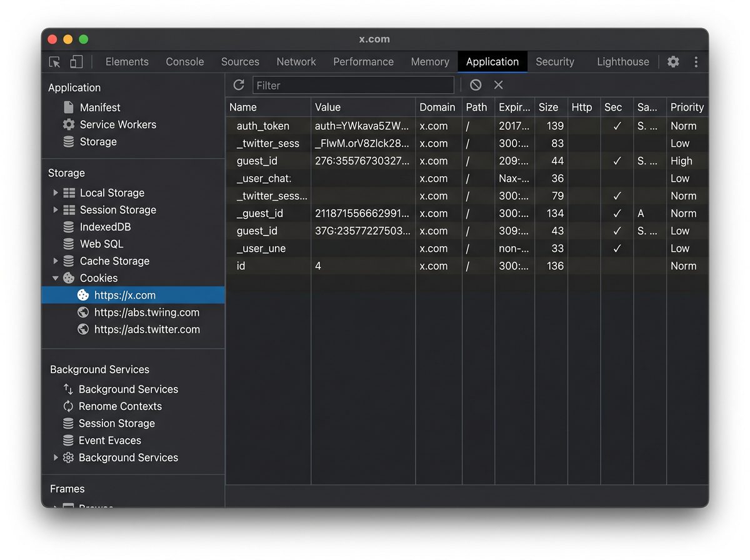Select the Application tab
The height and width of the screenshot is (560, 750).
[492, 62]
